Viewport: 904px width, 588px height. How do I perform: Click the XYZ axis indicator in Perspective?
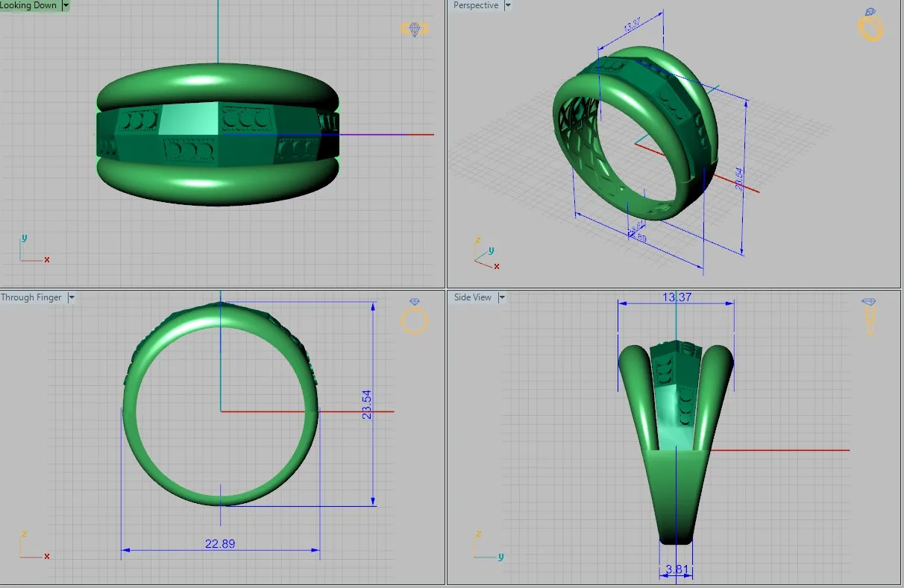pyautogui.click(x=486, y=253)
